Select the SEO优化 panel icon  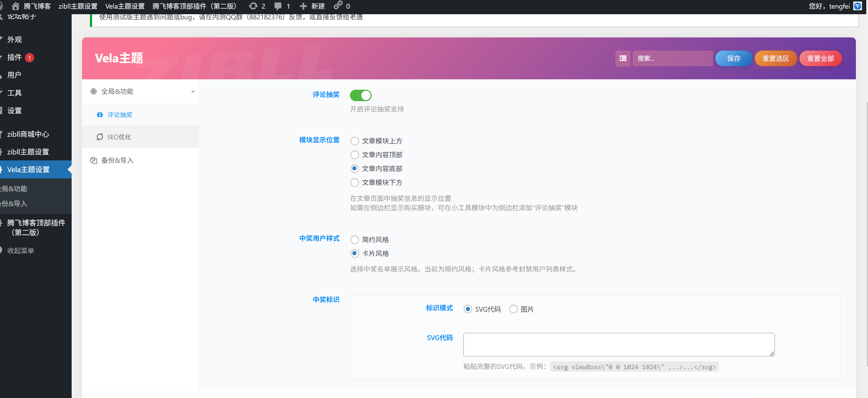click(x=100, y=137)
